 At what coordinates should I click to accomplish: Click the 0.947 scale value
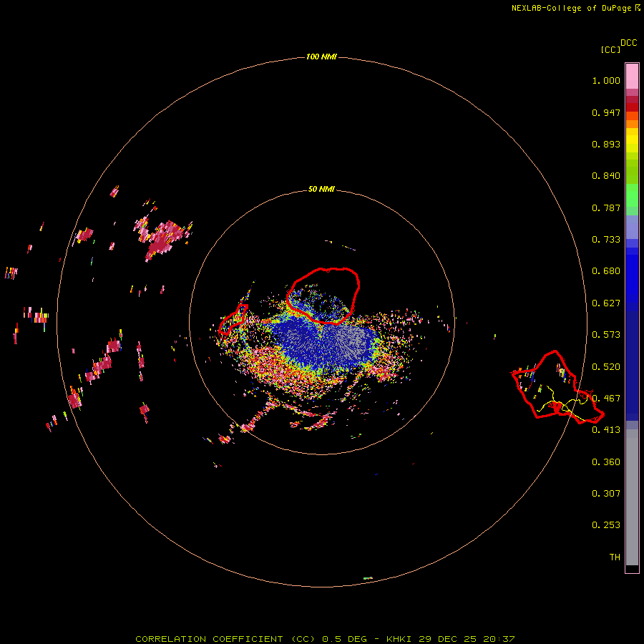(x=606, y=112)
